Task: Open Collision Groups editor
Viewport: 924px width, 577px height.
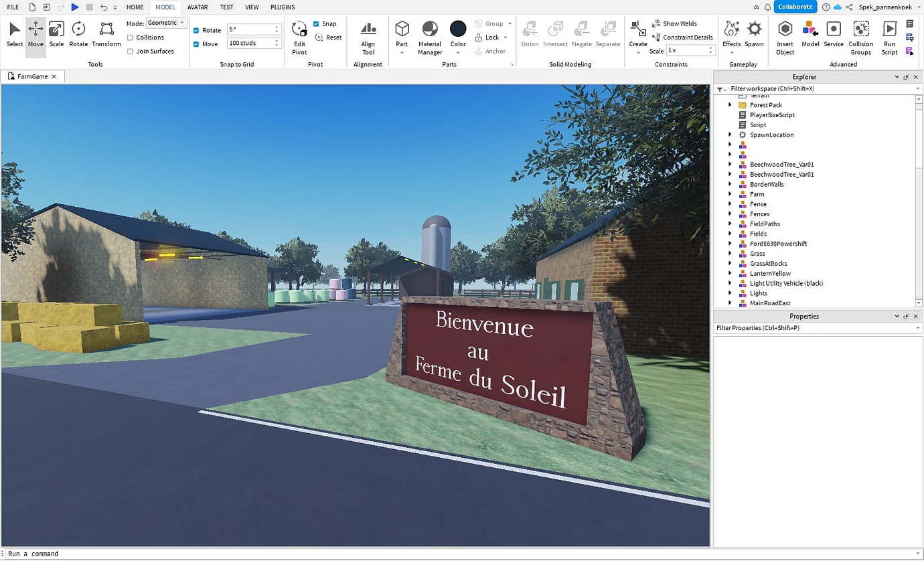Action: point(860,37)
